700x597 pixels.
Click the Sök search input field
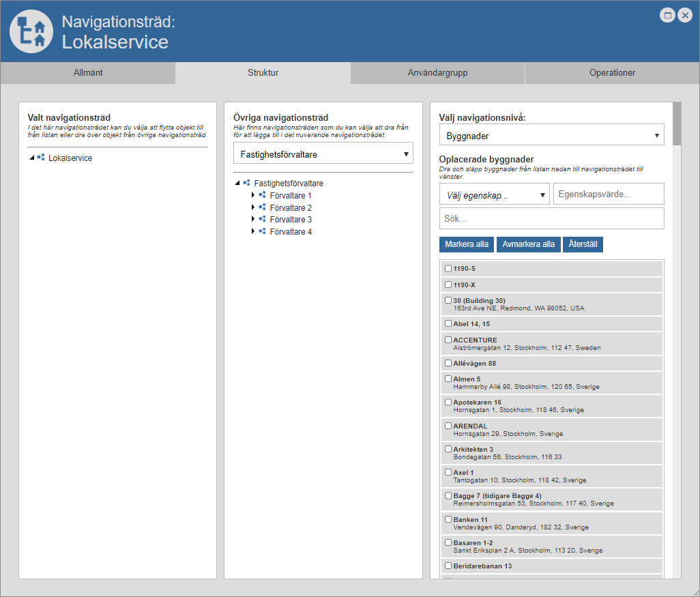551,219
